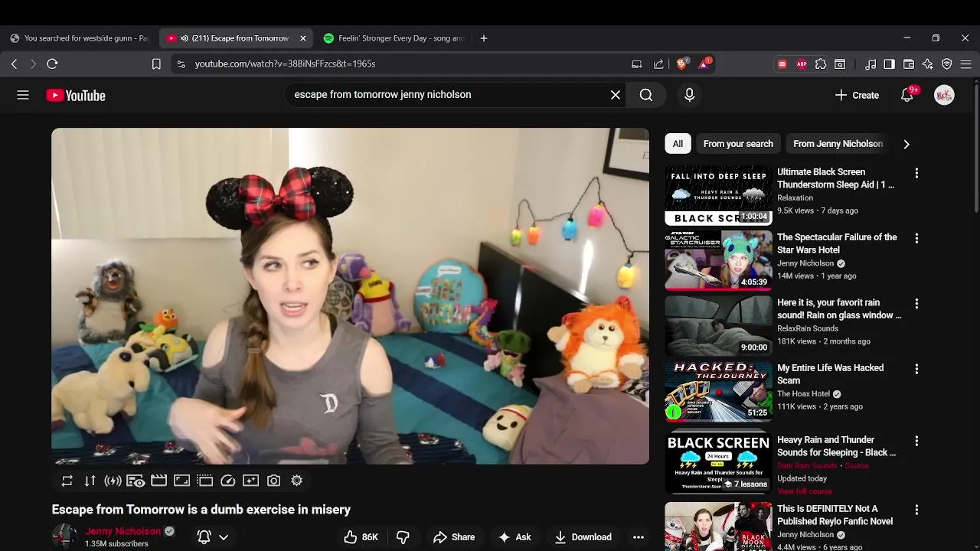
Task: Toggle the volume boost lightning icon
Action: 113,481
